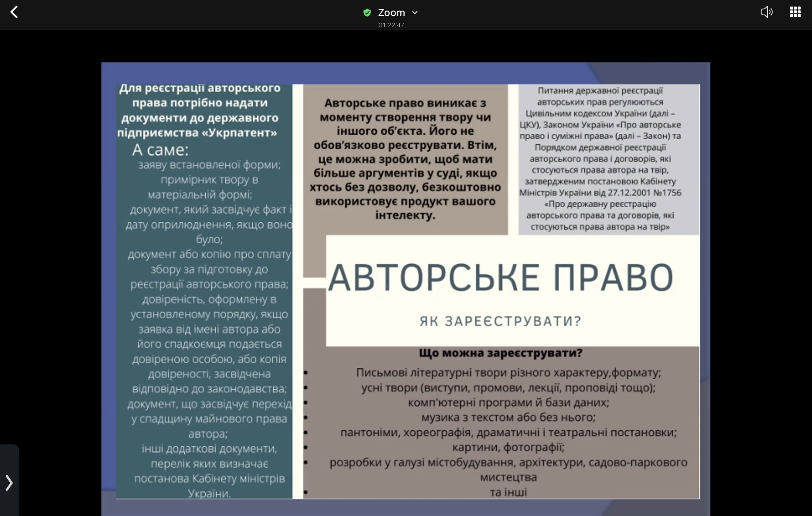
Task: Click the line "«Про державну реєстрацію"
Action: coord(600,204)
